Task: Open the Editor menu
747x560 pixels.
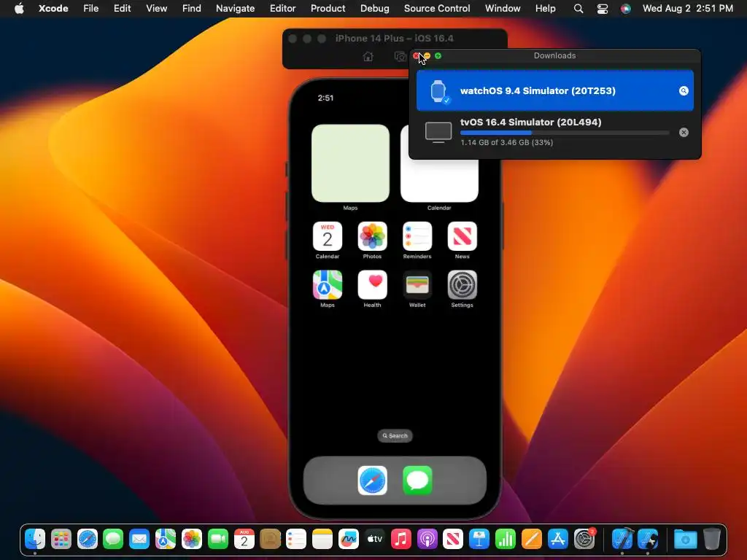Action: tap(282, 9)
